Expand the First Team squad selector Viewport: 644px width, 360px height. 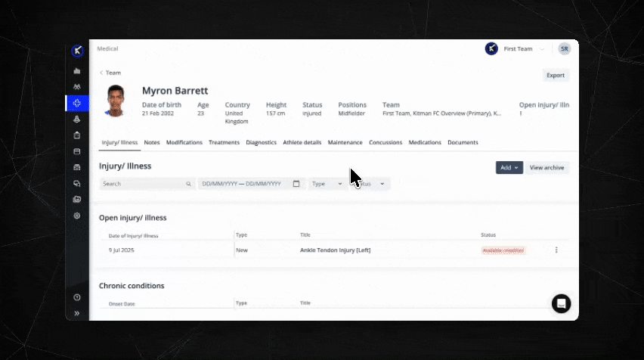523,49
